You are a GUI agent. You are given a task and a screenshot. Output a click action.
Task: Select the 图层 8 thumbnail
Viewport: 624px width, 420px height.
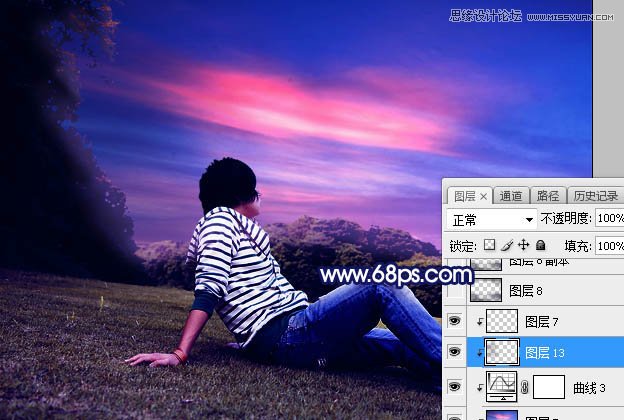click(486, 289)
